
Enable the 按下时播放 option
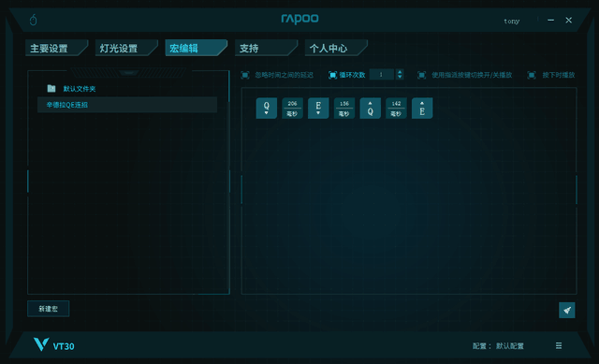point(532,75)
